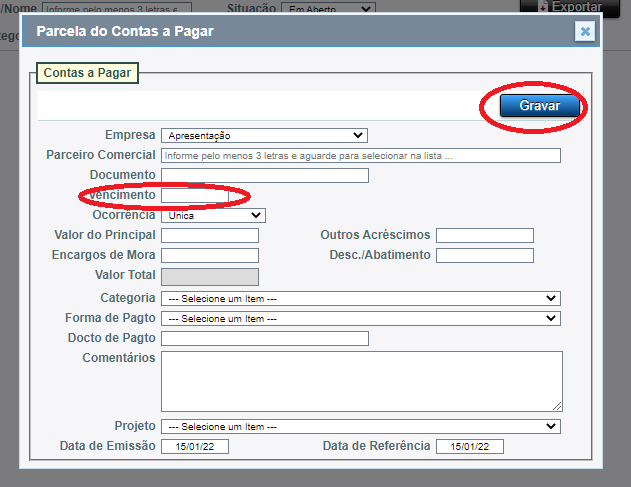Close the Parcela do Contas a Pagar dialog
Image resolution: width=631 pixels, height=487 pixels.
click(585, 31)
